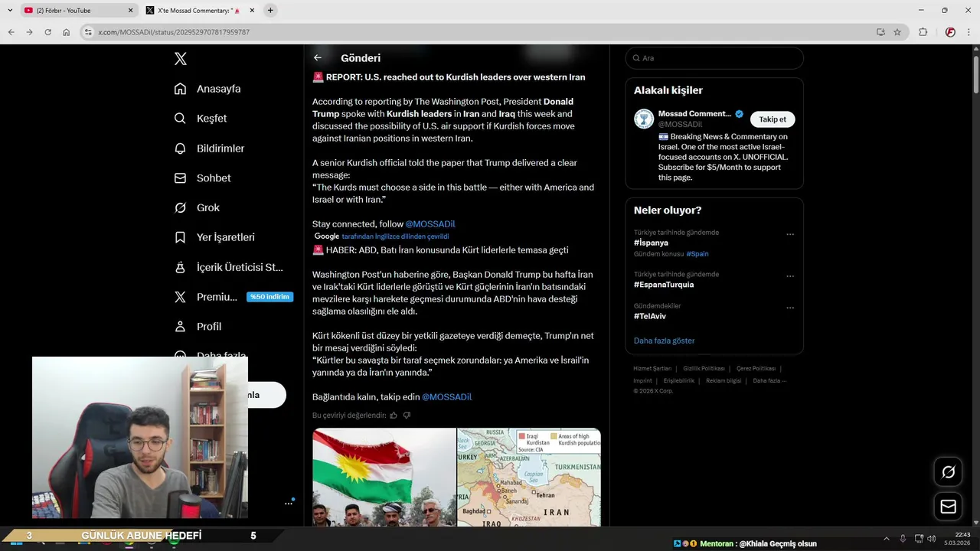Reload the page
The height and width of the screenshot is (551, 980).
tap(47, 32)
